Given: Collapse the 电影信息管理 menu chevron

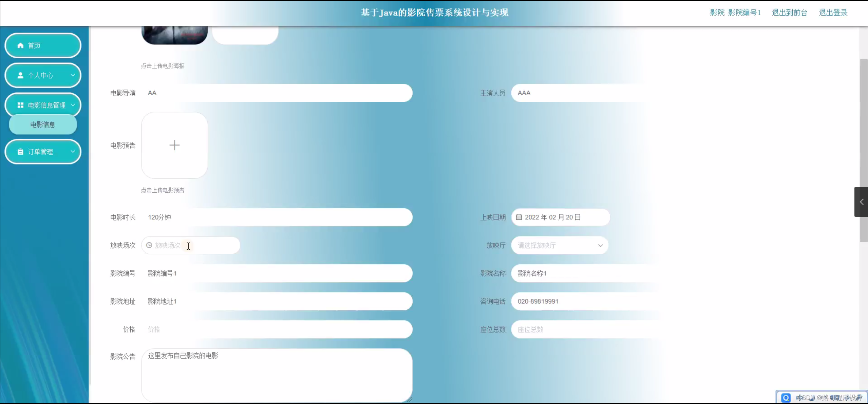Looking at the screenshot, I should click(73, 105).
